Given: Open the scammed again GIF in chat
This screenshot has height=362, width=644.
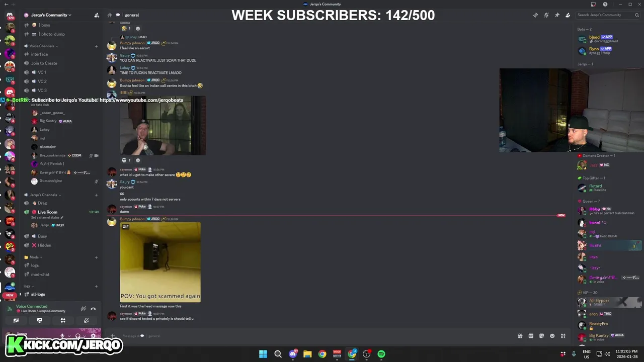Looking at the screenshot, I should point(160,262).
